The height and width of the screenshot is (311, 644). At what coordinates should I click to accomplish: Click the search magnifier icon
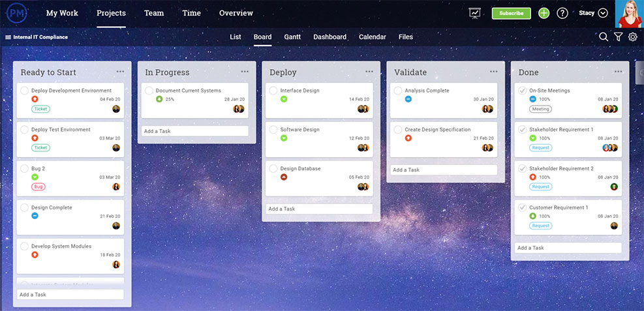[604, 37]
